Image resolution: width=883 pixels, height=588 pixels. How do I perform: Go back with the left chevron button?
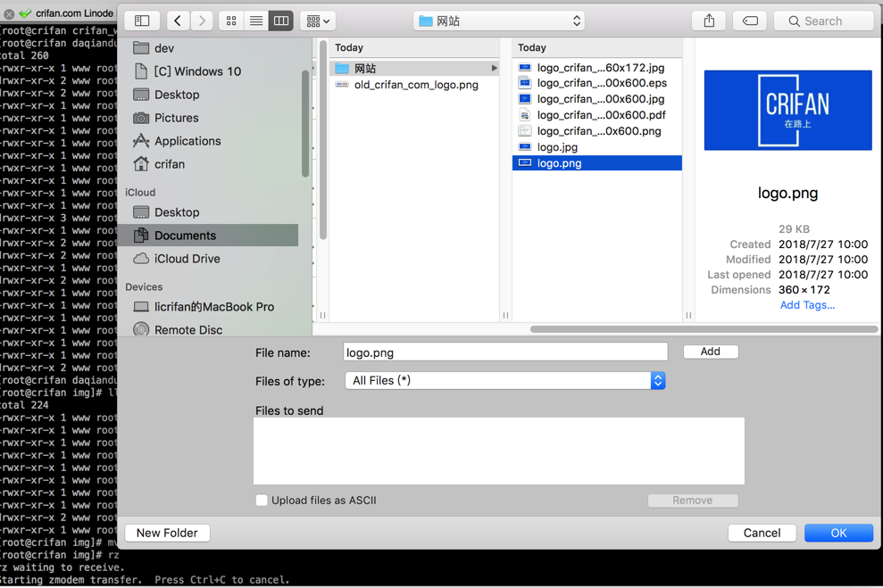click(178, 21)
